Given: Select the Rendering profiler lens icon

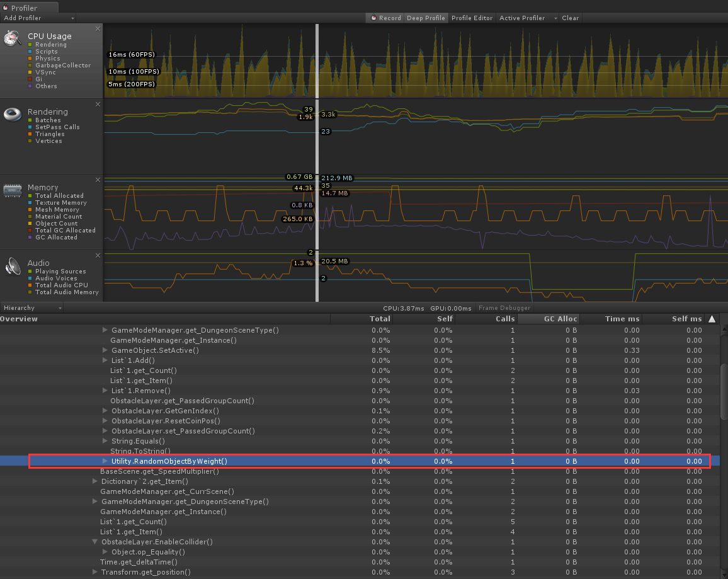Looking at the screenshot, I should coord(13,114).
